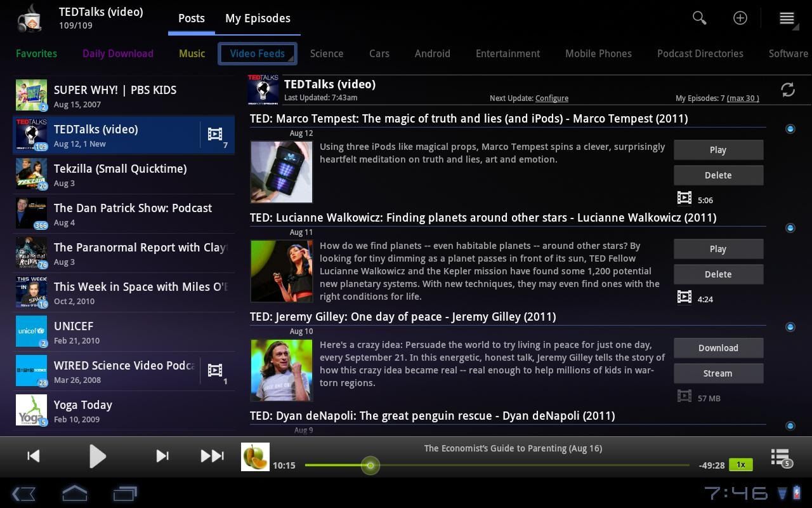Click the video episodes icon on TEDTalks entry

click(215, 133)
